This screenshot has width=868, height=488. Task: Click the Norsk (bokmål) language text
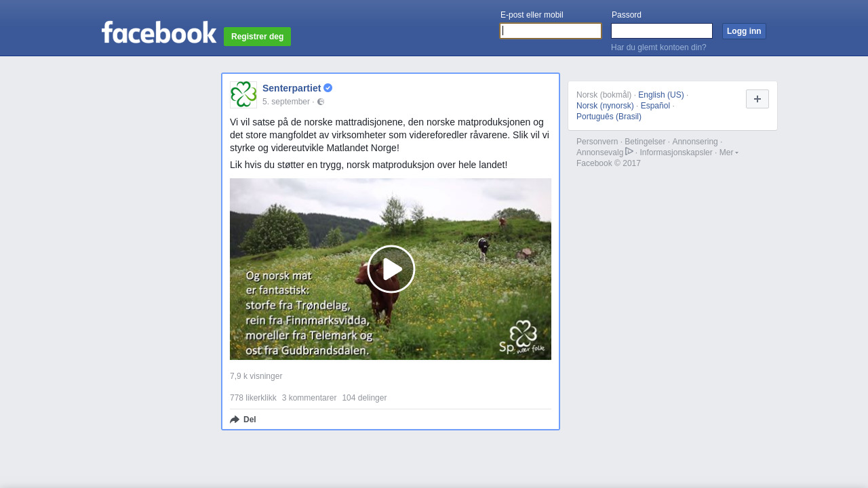click(604, 95)
